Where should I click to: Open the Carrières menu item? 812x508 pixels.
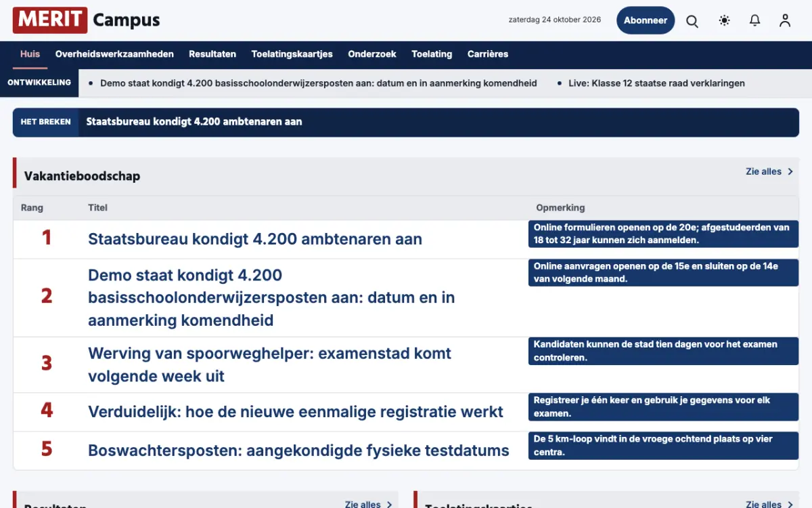tap(488, 54)
